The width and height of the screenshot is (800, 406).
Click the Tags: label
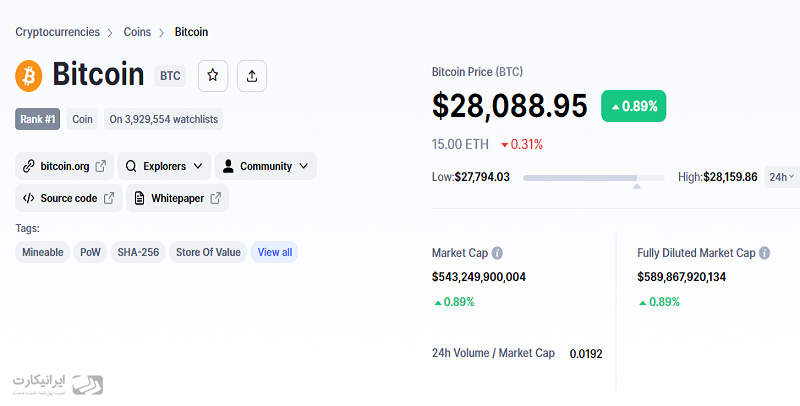[28, 229]
